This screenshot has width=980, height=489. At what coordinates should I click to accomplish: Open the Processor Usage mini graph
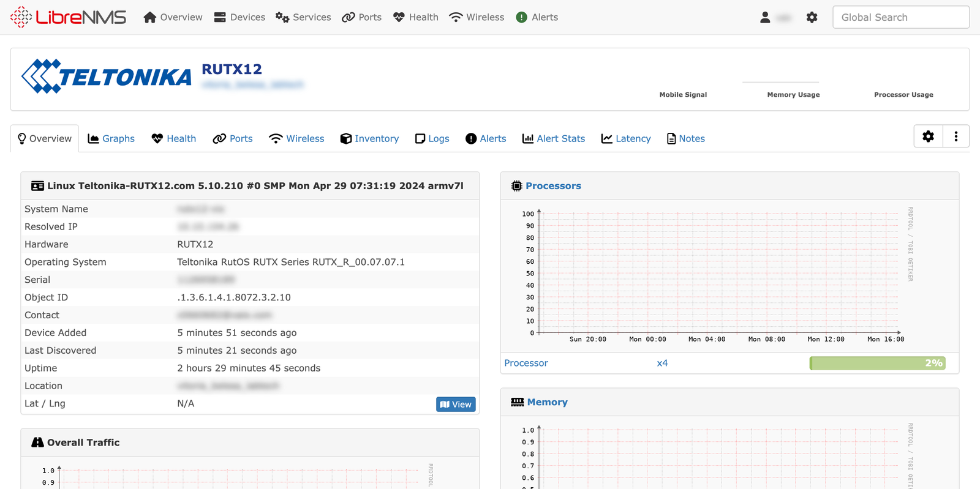(x=903, y=94)
